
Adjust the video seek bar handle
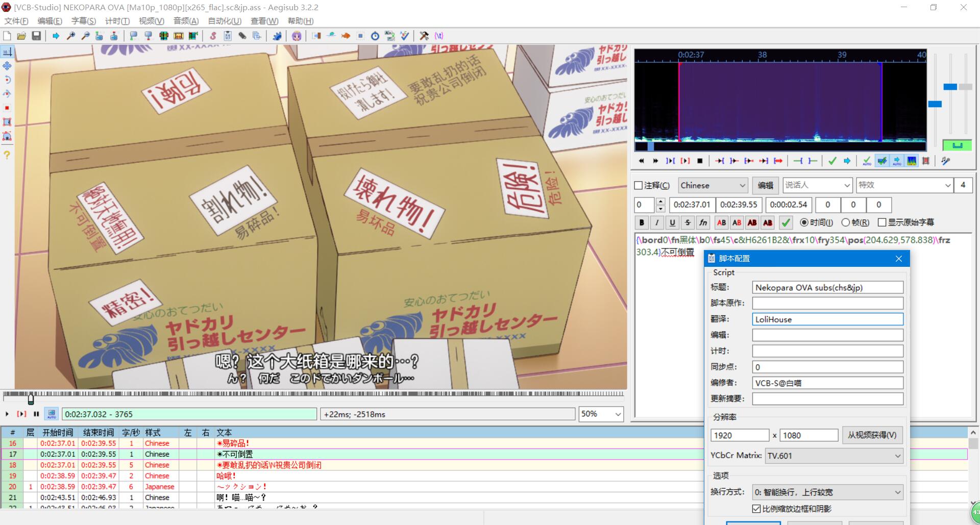31,398
